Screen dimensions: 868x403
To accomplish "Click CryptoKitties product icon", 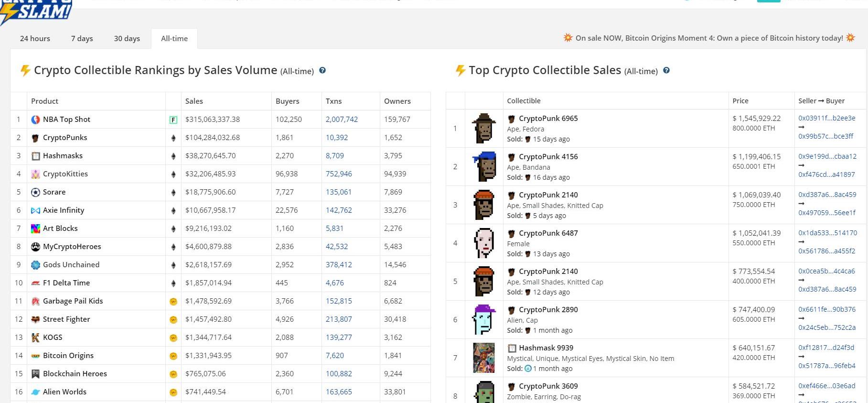I will [x=35, y=174].
